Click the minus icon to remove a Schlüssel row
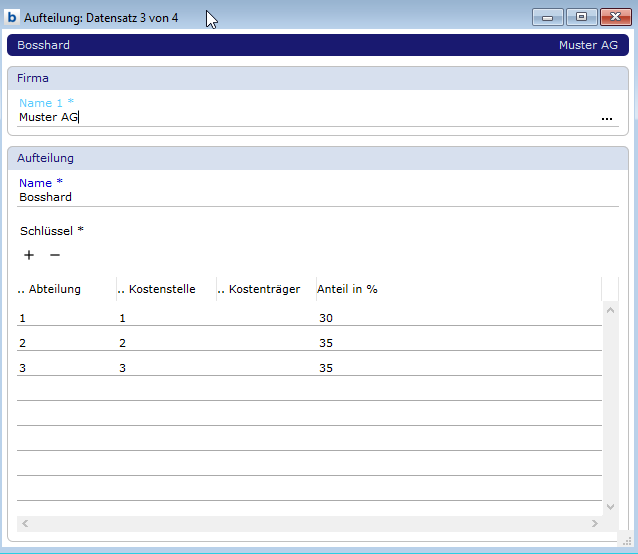 point(55,255)
